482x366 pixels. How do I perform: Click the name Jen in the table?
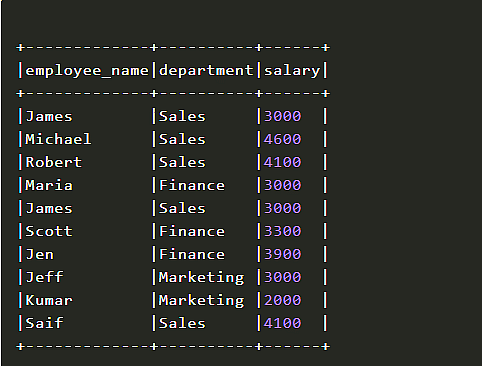[39, 254]
